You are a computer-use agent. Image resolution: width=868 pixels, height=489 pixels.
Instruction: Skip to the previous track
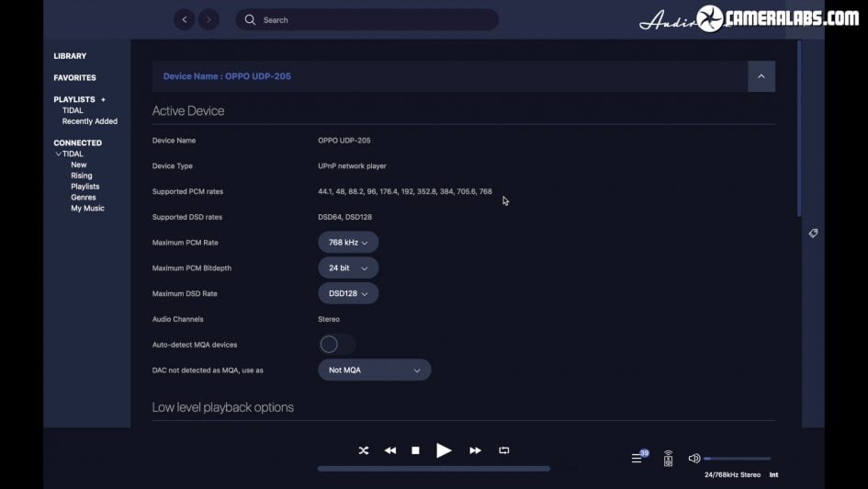(390, 450)
